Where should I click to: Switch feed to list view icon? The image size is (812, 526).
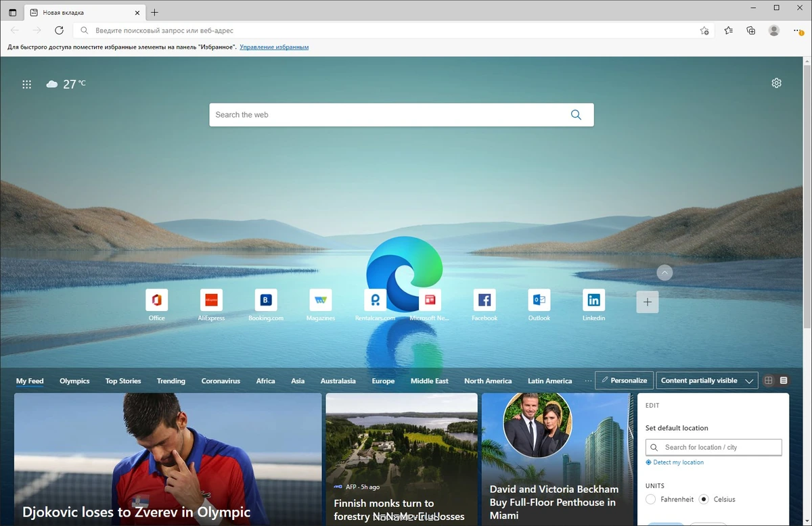tap(784, 381)
